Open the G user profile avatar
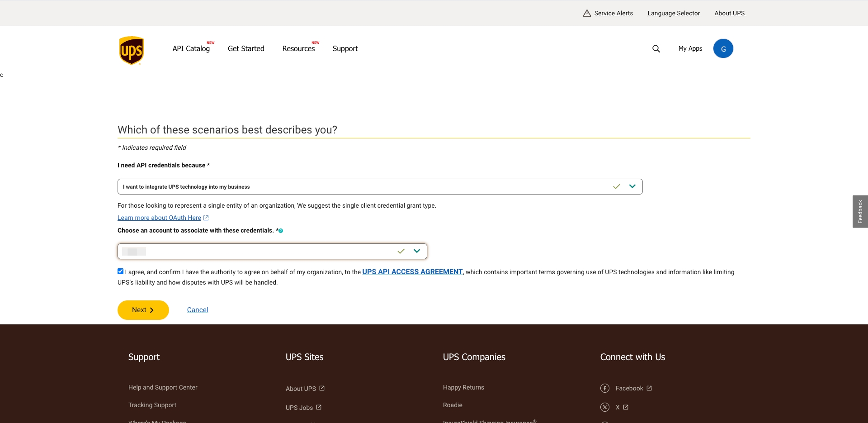This screenshot has height=423, width=868. click(x=723, y=49)
